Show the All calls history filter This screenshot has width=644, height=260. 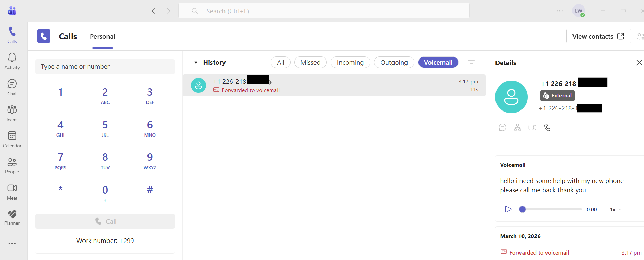click(x=280, y=62)
